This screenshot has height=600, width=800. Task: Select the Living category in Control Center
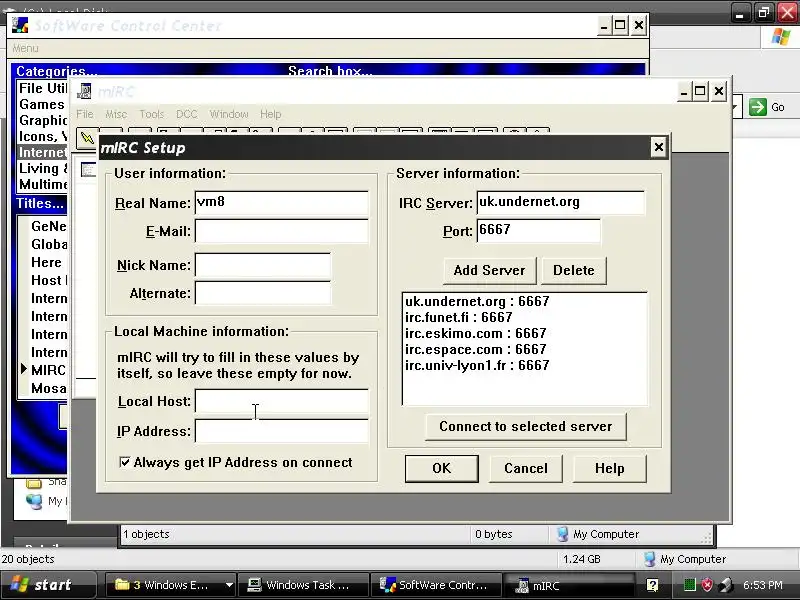pyautogui.click(x=42, y=168)
